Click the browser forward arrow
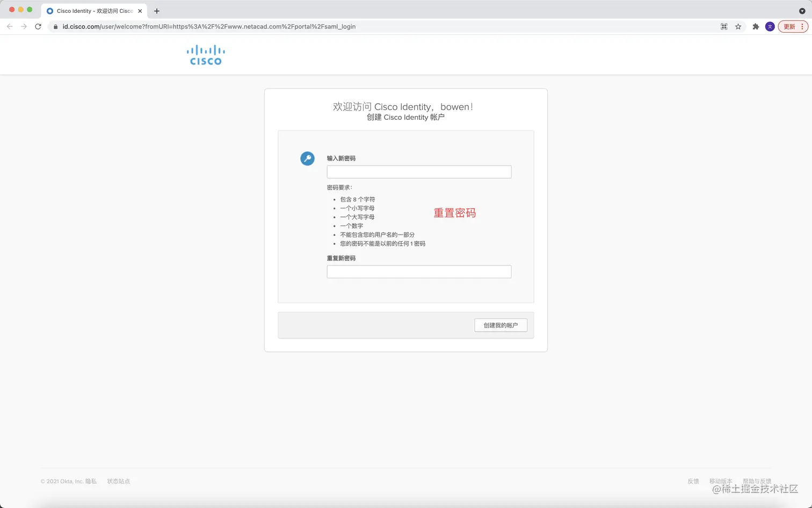Image resolution: width=812 pixels, height=508 pixels. (x=24, y=26)
